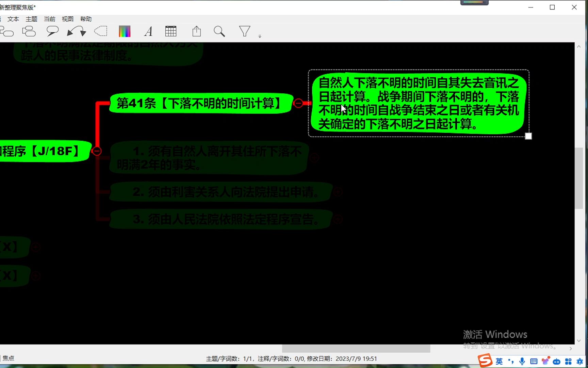Collapse the 第41条 node with minus circle
The image size is (588, 368).
tap(298, 103)
